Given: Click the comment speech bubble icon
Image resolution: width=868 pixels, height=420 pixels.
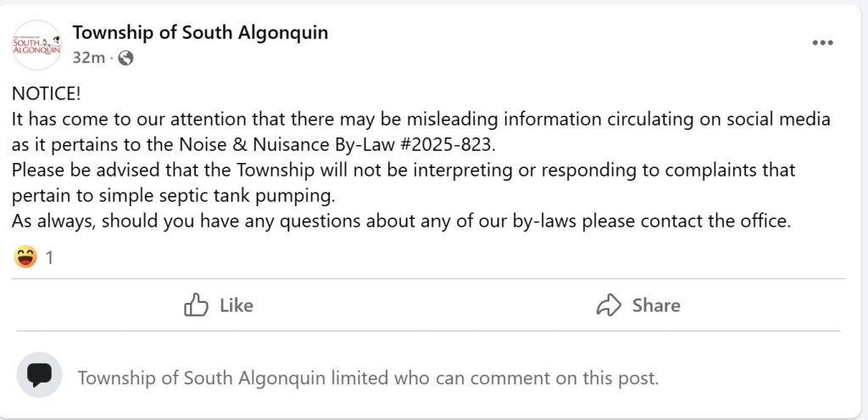Looking at the screenshot, I should 39,375.
